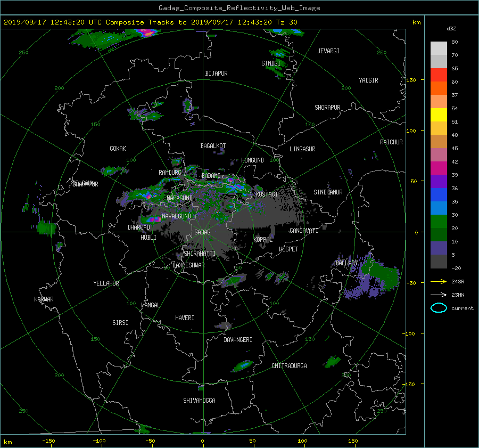The width and height of the screenshot is (479, 448).
Task: Click the DHARWAD city label
Action: (x=138, y=227)
